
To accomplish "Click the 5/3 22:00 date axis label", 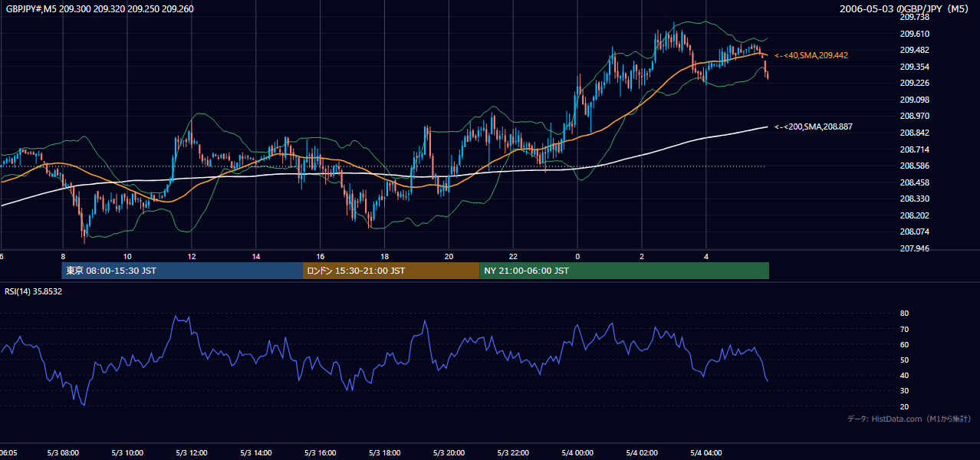I will (514, 453).
